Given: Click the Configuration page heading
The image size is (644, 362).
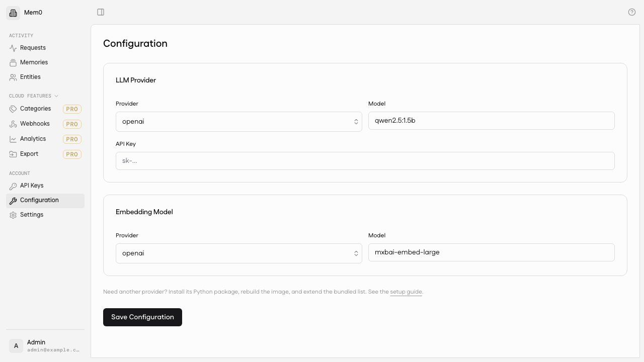Looking at the screenshot, I should pos(135,44).
